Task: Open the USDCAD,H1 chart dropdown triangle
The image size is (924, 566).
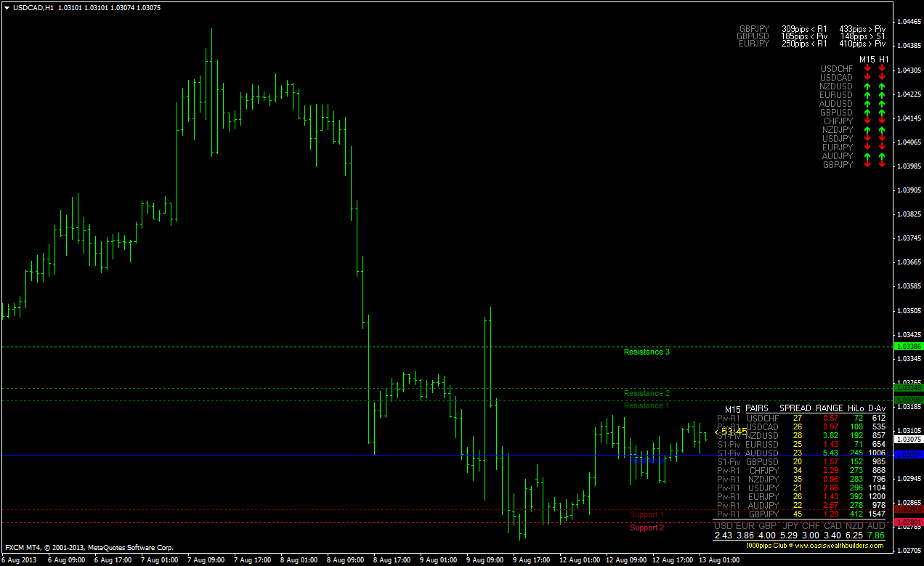Action: point(7,7)
